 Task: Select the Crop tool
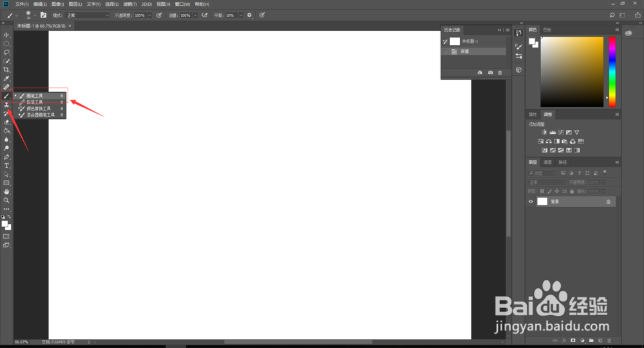pyautogui.click(x=6, y=69)
